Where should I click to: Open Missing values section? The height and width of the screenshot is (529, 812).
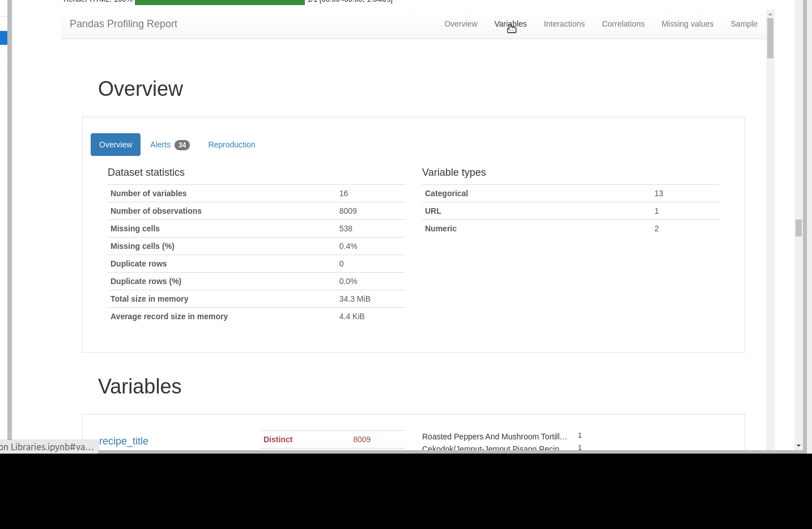coord(687,24)
